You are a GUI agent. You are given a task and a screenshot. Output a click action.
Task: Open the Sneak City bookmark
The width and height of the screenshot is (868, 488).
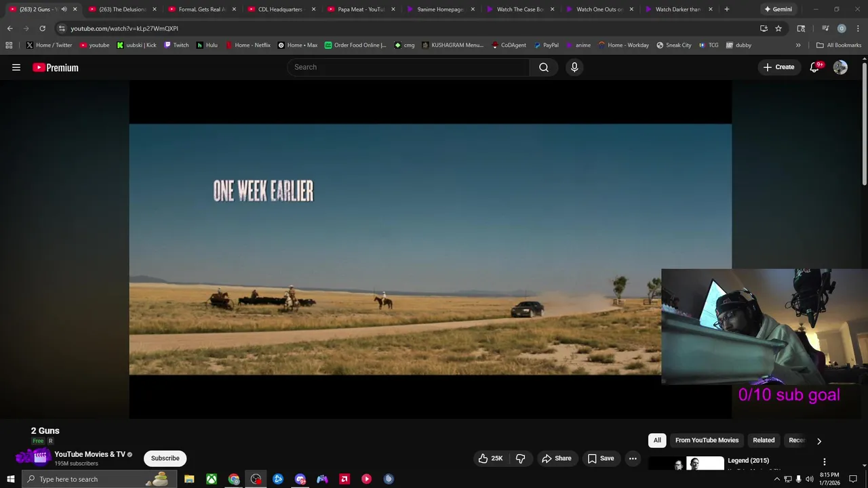point(673,45)
